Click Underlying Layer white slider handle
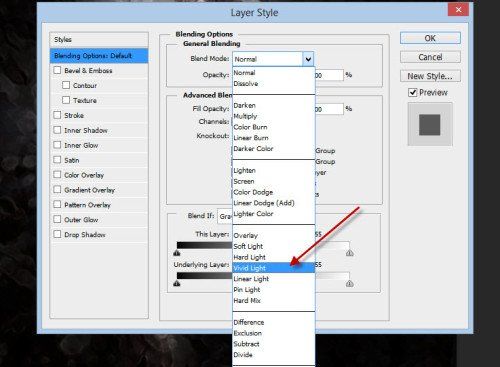 click(349, 284)
